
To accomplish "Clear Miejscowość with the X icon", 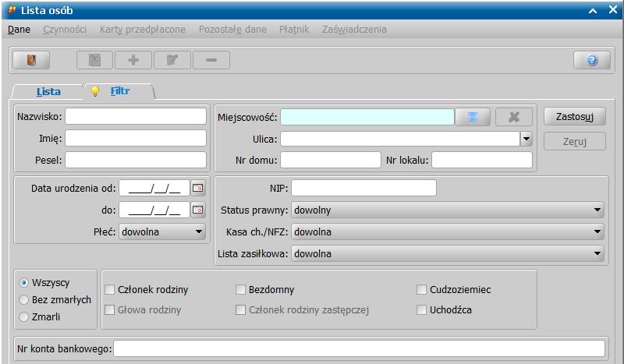I will pos(514,117).
